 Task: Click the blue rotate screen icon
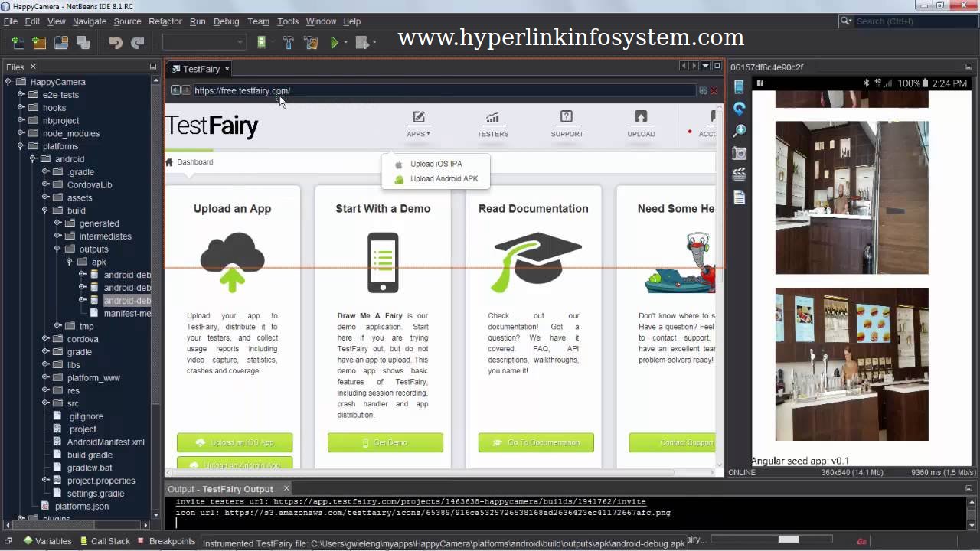coord(739,109)
